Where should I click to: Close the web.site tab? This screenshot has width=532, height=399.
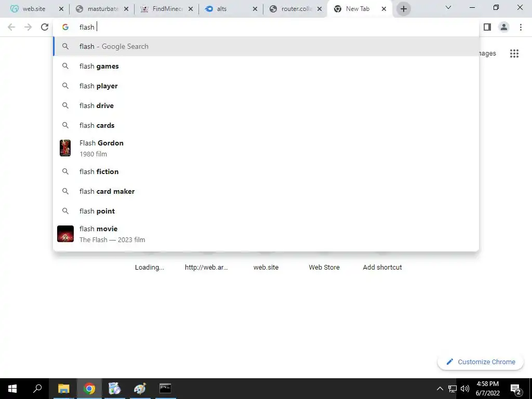61,9
